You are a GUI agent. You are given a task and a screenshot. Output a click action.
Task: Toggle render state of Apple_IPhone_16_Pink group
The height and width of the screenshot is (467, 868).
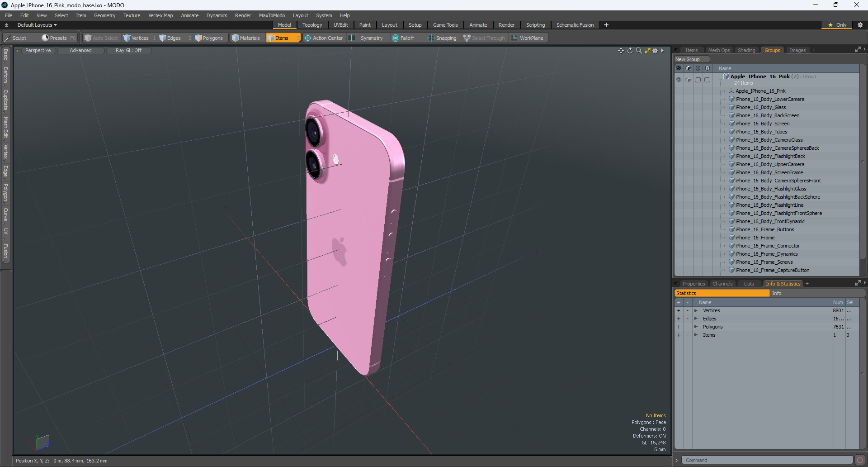pos(689,80)
